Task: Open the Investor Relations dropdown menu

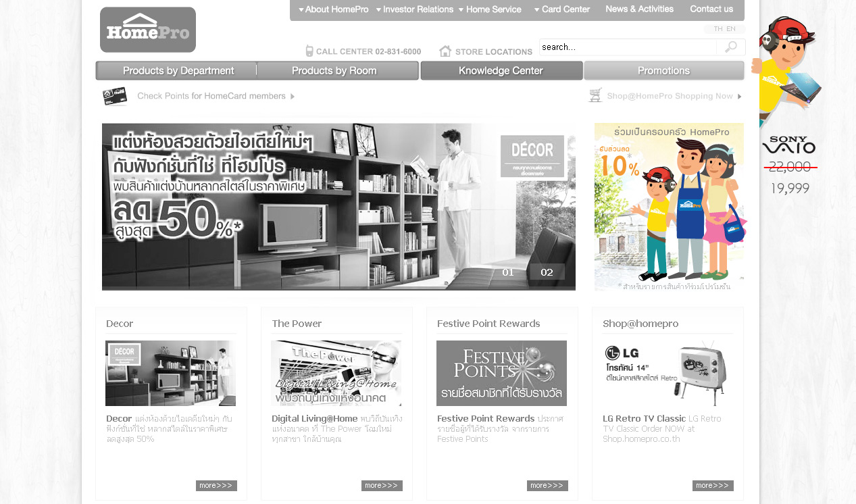Action: (x=415, y=9)
